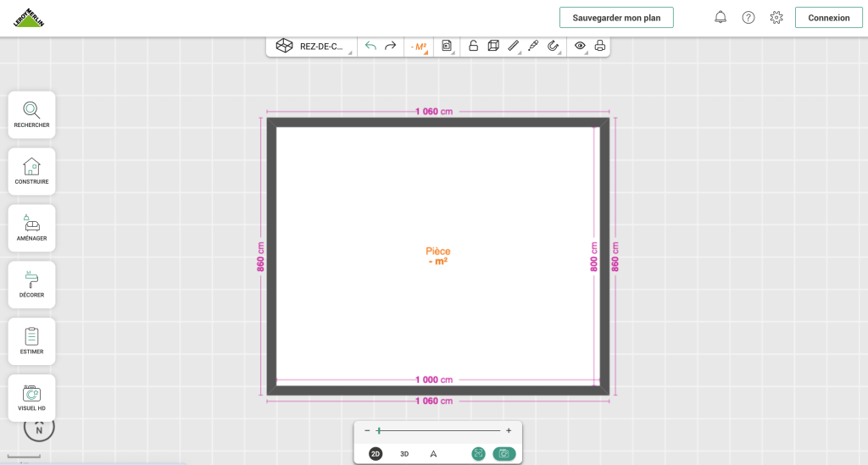Viewport: 868px width, 465px height.
Task: Click the fit-plan-to-screen green button
Action: tap(478, 454)
